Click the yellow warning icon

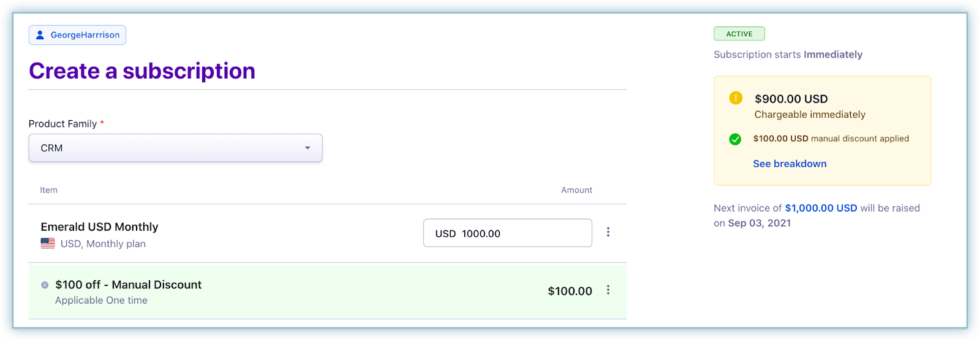pos(736,98)
